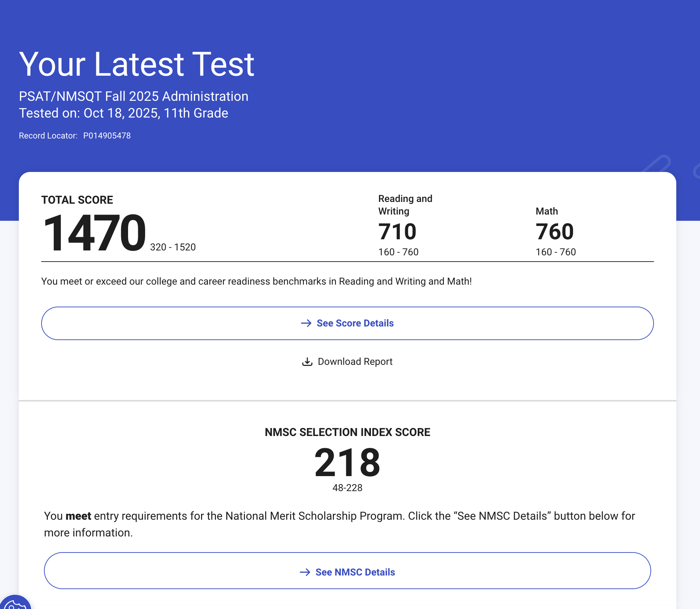700x609 pixels.
Task: Click the Reading and Writing score 710
Action: [x=397, y=232]
